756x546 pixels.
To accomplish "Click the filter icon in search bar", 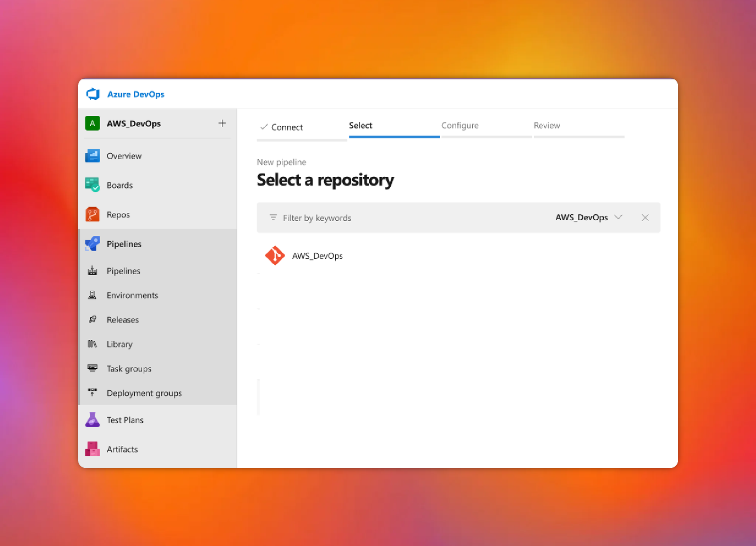I will point(273,217).
